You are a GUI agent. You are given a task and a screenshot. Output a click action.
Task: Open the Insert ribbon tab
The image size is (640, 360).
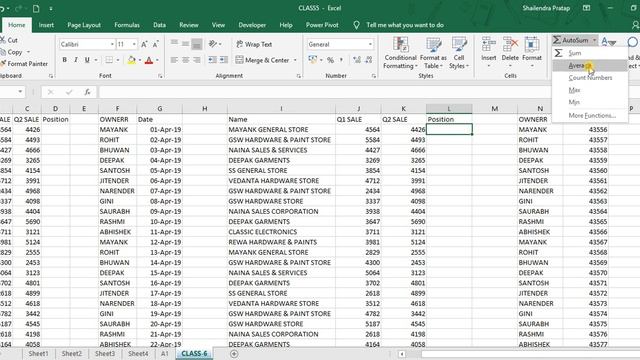pos(46,25)
